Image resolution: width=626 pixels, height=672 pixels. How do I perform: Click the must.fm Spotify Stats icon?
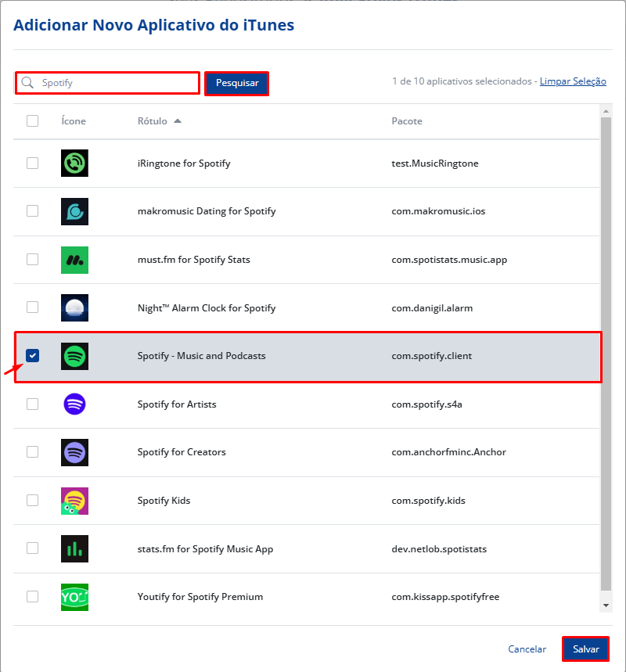(x=74, y=260)
